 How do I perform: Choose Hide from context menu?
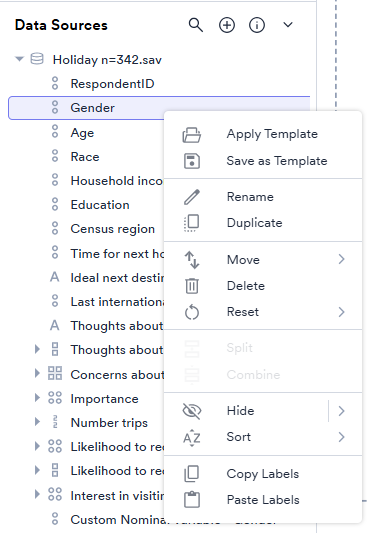point(241,411)
